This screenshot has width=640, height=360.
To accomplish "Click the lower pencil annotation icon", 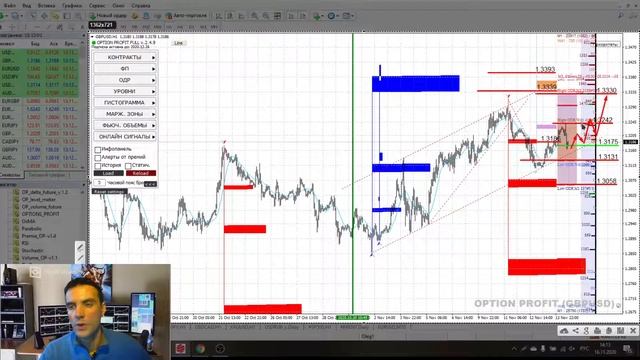I will 80,258.
